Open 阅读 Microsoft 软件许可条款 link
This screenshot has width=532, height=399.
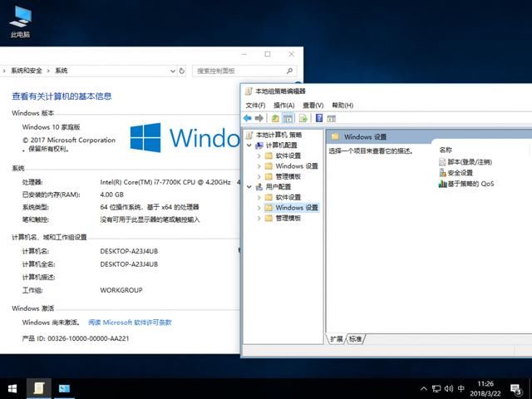(x=130, y=323)
